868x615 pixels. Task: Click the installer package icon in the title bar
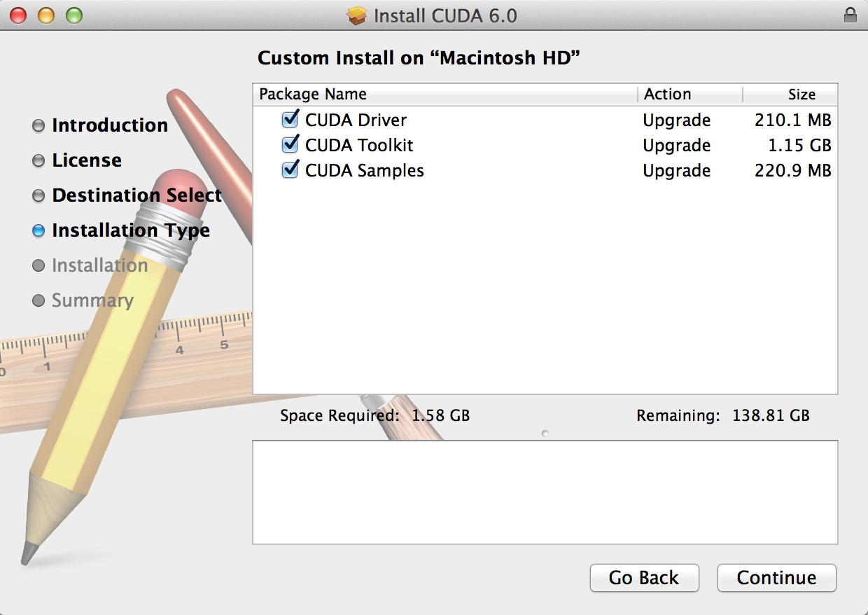pyautogui.click(x=360, y=15)
